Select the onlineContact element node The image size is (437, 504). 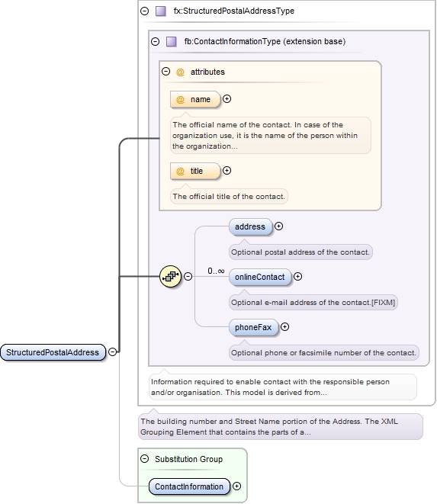click(260, 277)
